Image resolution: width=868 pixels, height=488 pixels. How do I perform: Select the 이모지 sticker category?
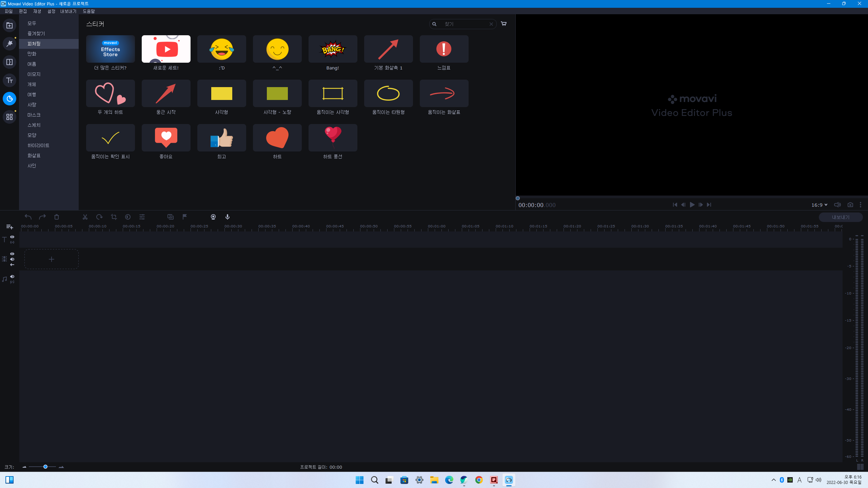34,74
